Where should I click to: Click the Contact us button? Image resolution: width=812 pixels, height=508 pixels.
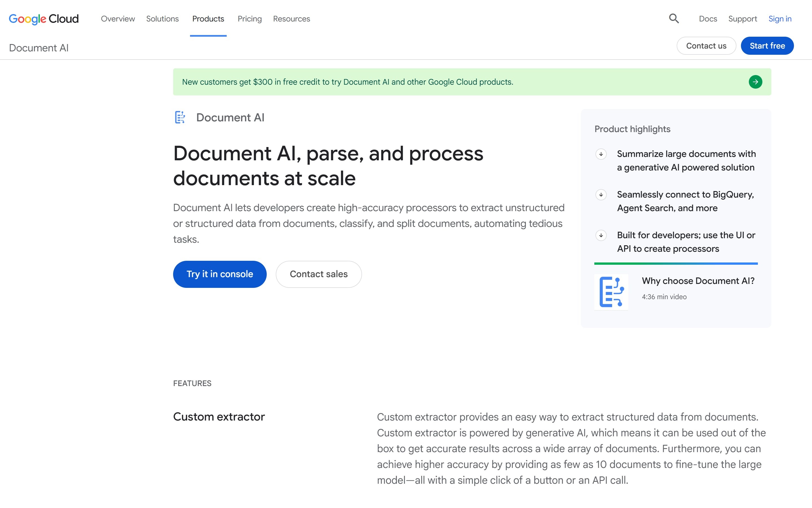tap(706, 46)
